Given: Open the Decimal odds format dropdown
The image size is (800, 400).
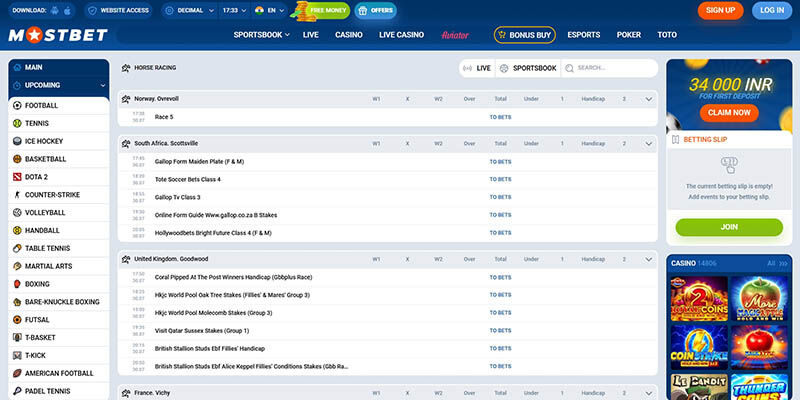Looking at the screenshot, I should point(190,10).
